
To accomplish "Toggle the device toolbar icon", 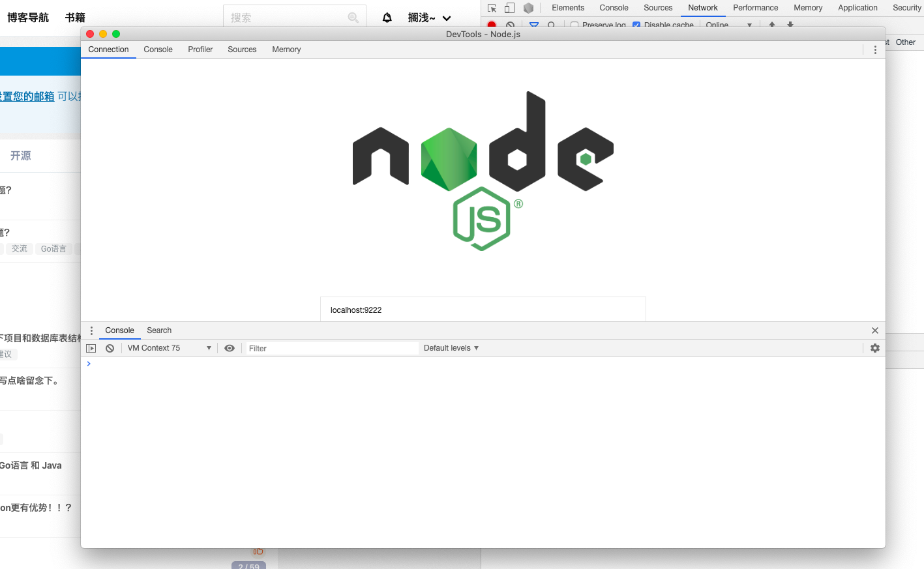I will [510, 8].
